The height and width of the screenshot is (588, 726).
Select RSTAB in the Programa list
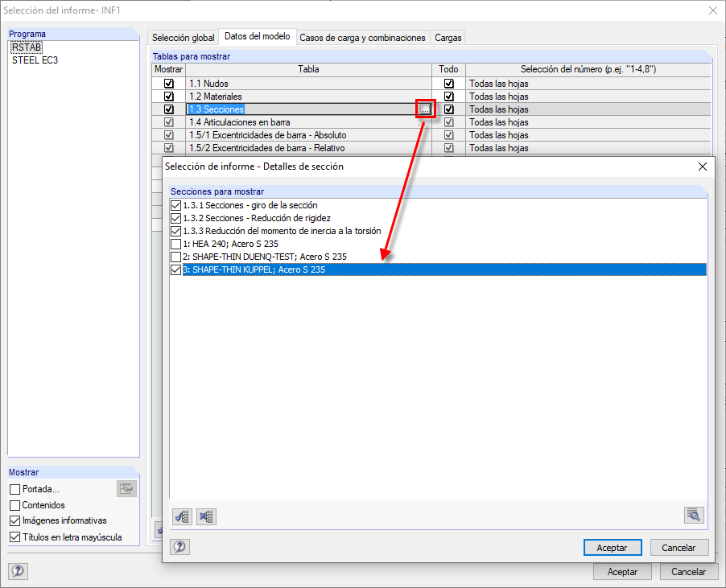point(27,47)
